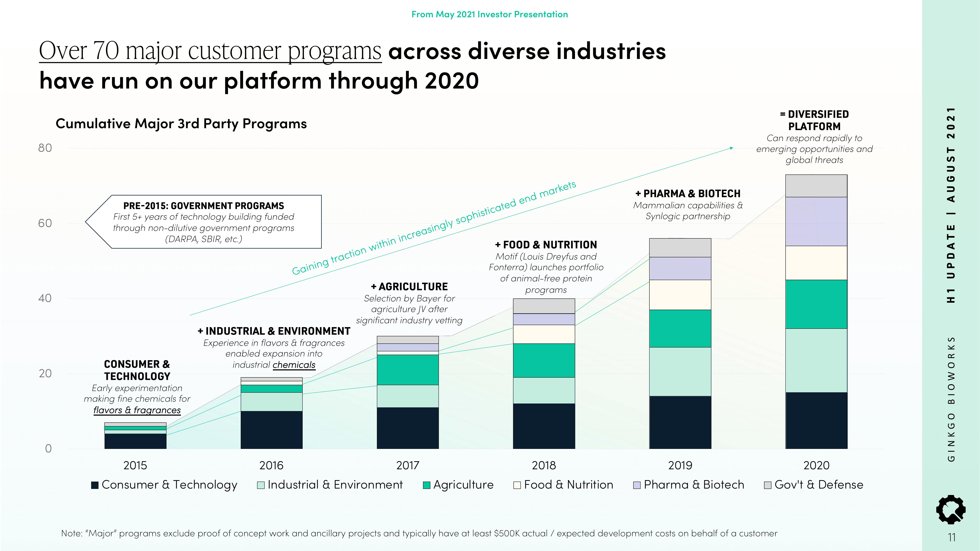
Task: Click the '+ INDUSTRIAL & ENVIRONMENT' annotation heading
Action: click(x=274, y=331)
